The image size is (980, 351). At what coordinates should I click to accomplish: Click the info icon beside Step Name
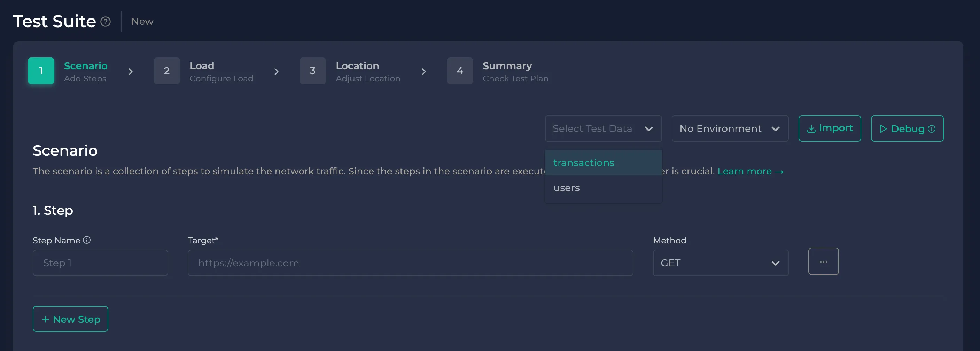[x=87, y=240]
